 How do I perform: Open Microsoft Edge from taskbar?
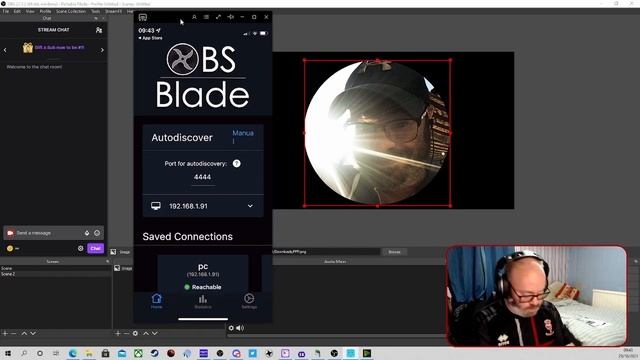pos(73,353)
